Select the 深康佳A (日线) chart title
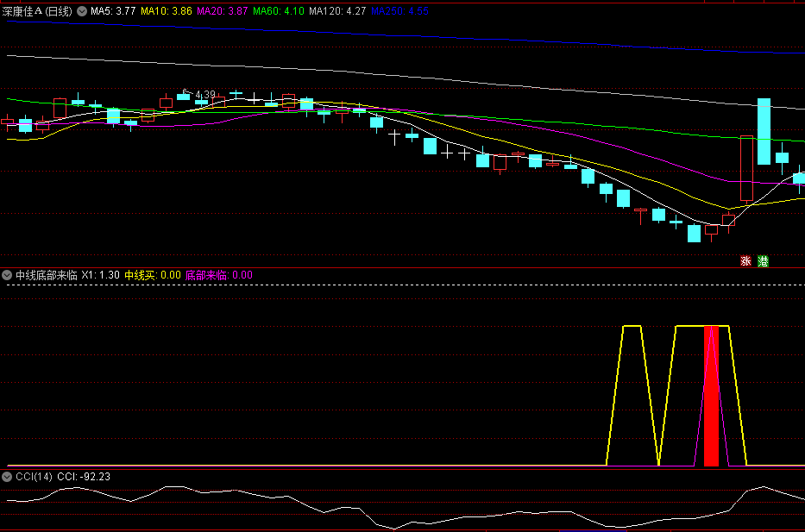 37,11
